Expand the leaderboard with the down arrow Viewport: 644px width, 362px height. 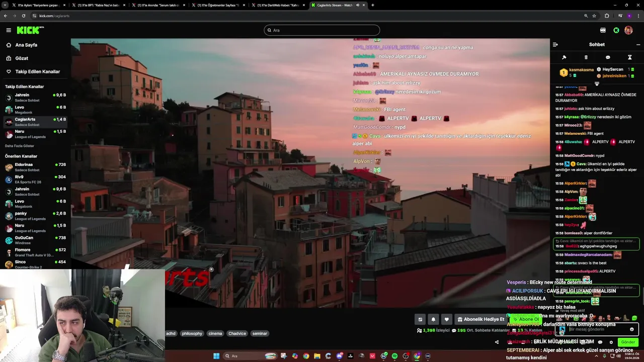click(x=597, y=84)
